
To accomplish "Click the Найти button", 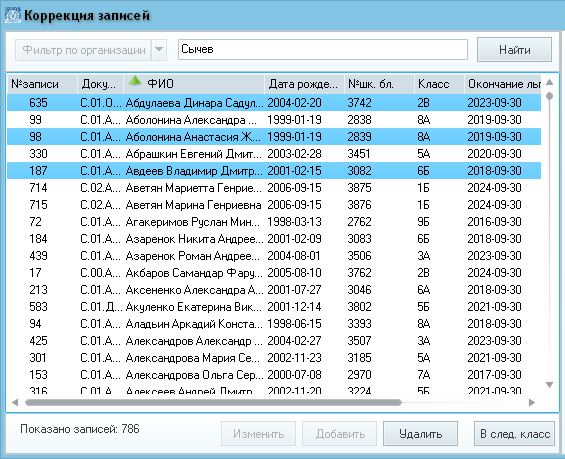I will [x=514, y=49].
